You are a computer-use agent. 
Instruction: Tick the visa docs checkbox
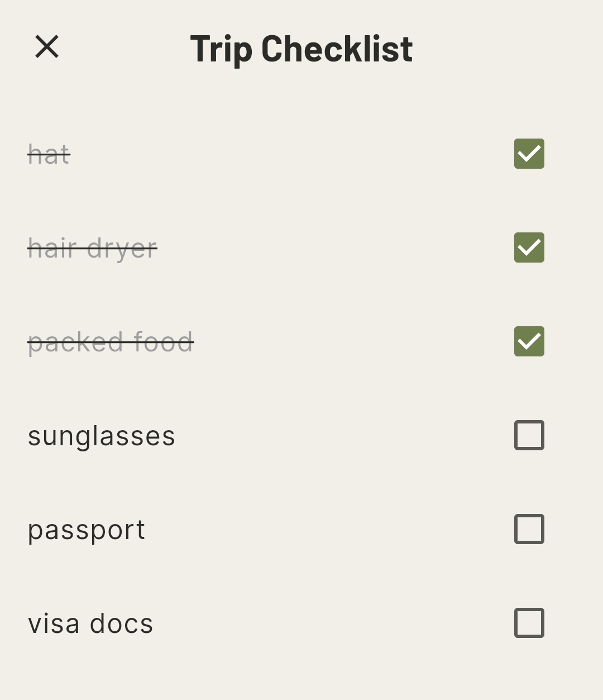click(x=529, y=623)
